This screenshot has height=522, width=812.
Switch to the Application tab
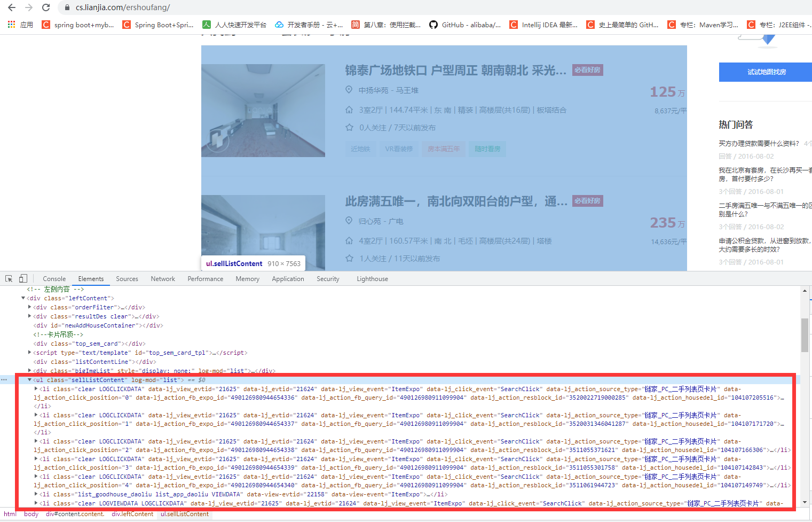pyautogui.click(x=288, y=279)
